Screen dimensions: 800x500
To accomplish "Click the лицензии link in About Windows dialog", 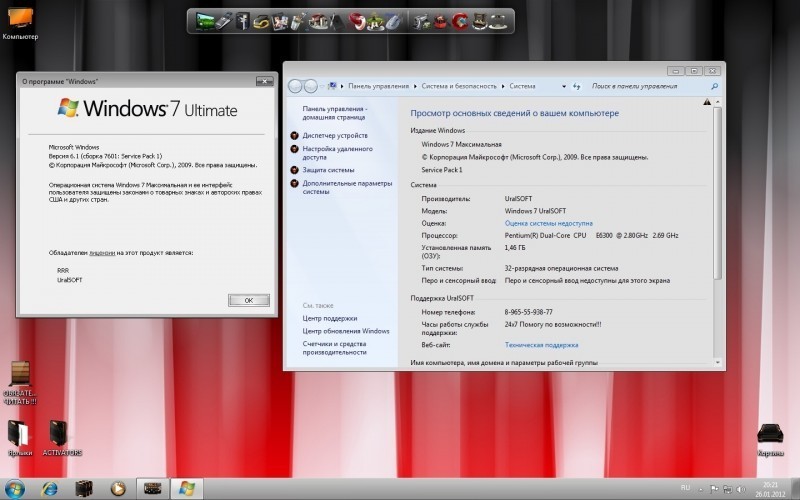I will 102,253.
